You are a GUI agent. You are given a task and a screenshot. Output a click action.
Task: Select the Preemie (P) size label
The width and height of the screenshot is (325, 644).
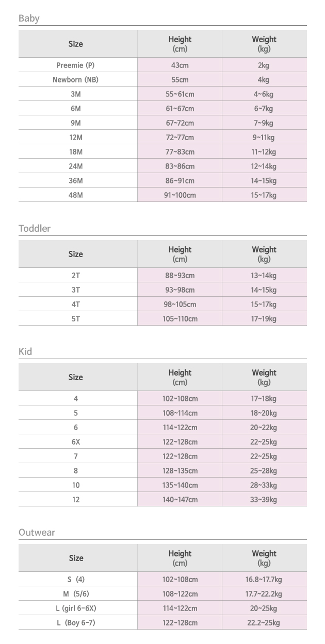(75, 65)
